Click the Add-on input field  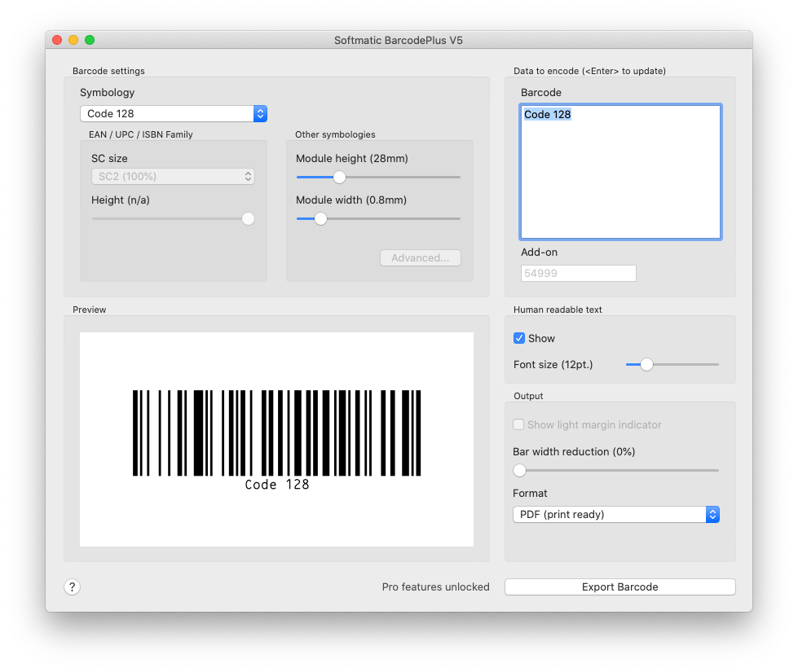pyautogui.click(x=578, y=273)
